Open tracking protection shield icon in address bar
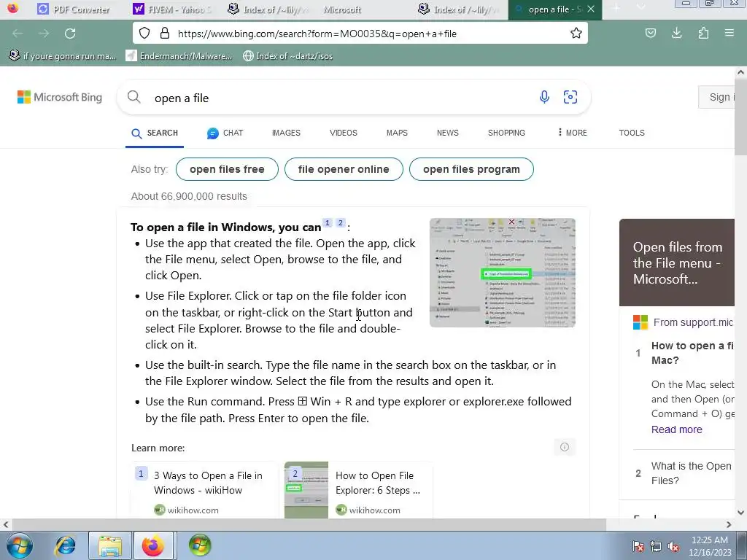This screenshot has height=560, width=747. coord(144,34)
